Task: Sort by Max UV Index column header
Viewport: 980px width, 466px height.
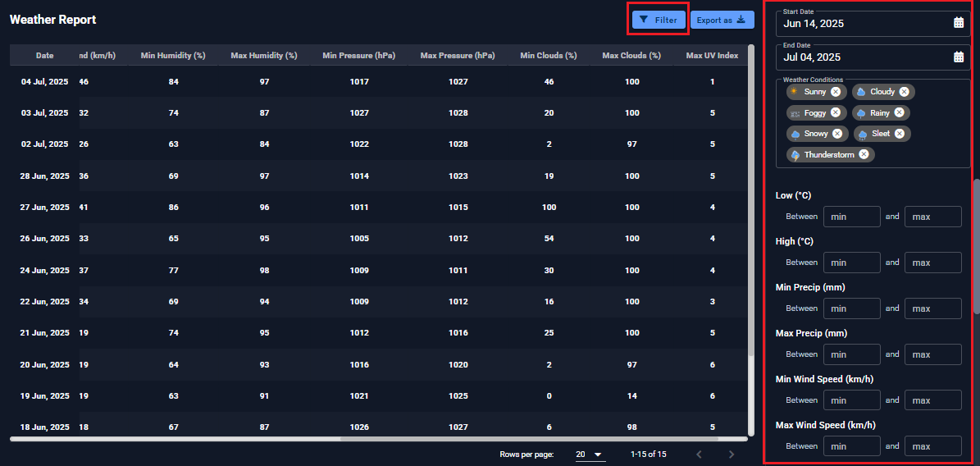Action: click(712, 55)
